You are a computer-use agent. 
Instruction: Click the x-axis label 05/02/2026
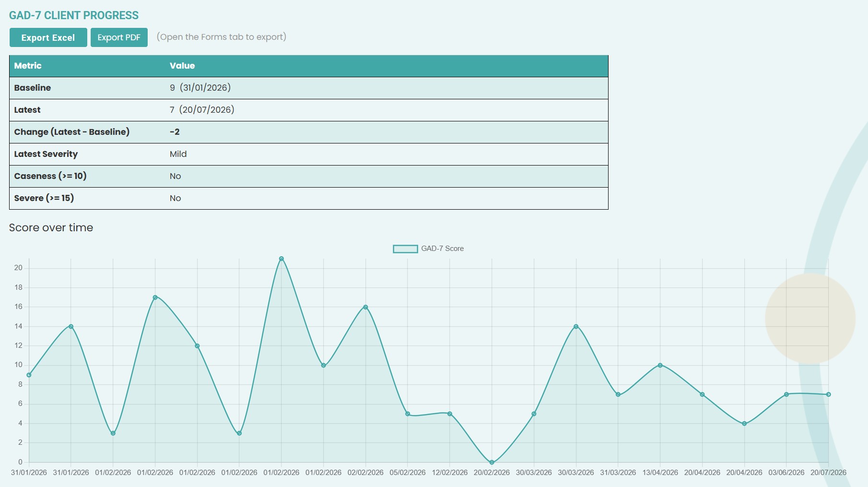pyautogui.click(x=408, y=473)
